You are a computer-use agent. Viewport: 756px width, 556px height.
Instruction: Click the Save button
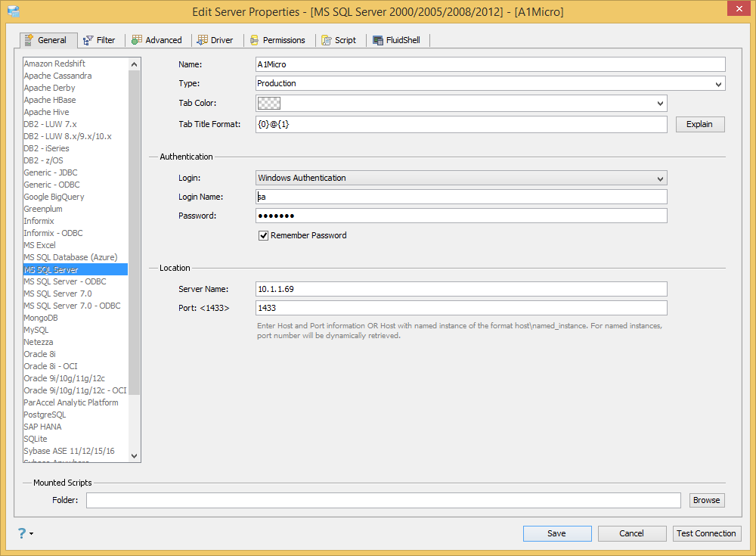557,533
